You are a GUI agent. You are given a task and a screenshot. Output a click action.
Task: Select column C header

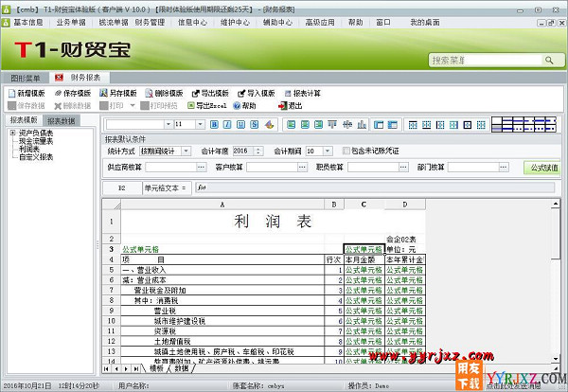pos(364,205)
